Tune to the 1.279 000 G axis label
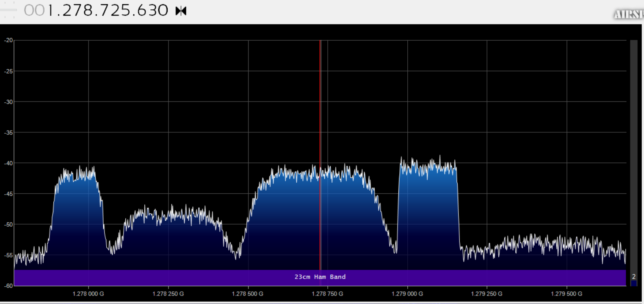Screen dimensions: 644x304 [407, 294]
